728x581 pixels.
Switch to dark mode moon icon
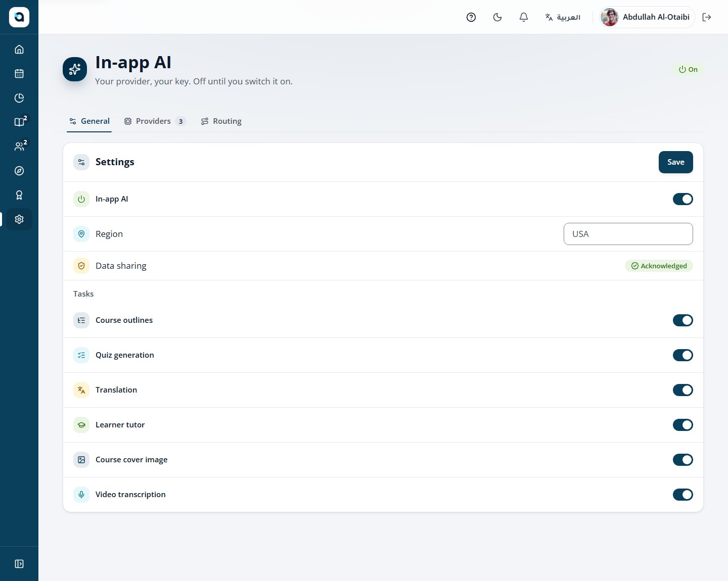point(497,17)
